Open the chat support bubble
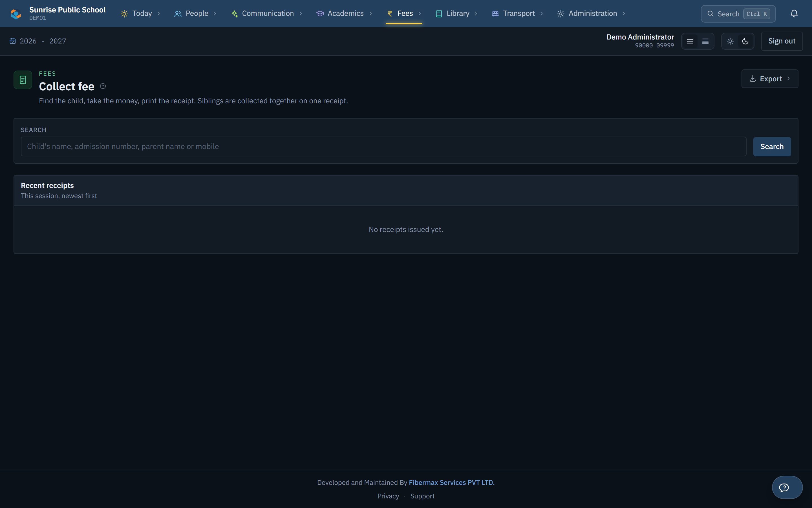812x508 pixels. click(x=787, y=487)
